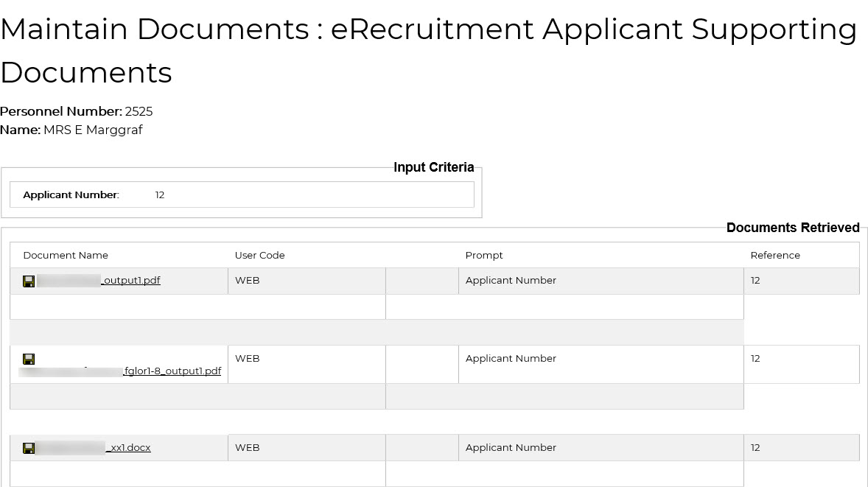
Task: Click the Documents Retrieved section heading
Action: [792, 228]
